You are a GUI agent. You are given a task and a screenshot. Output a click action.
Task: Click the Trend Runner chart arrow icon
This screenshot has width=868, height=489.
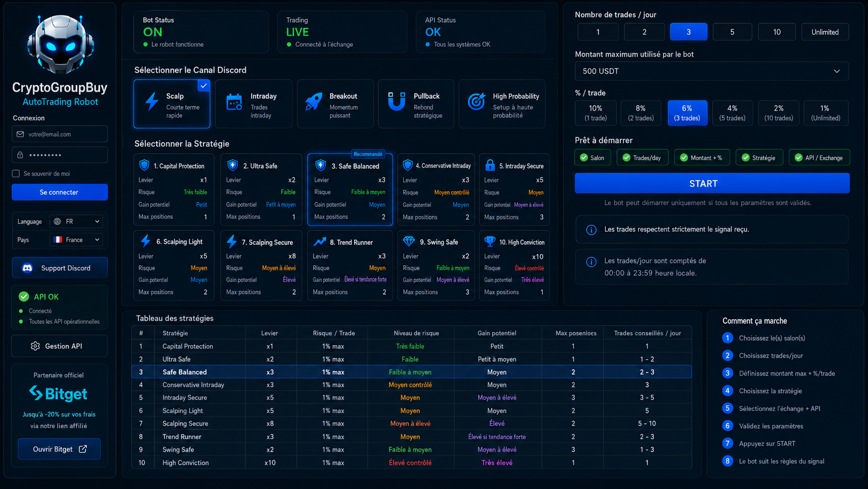tap(320, 242)
